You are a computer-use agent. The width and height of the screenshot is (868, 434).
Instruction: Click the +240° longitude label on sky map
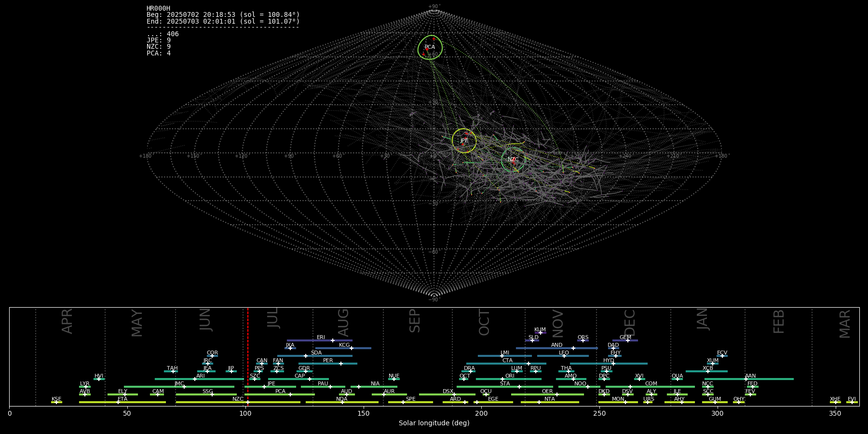pos(625,156)
